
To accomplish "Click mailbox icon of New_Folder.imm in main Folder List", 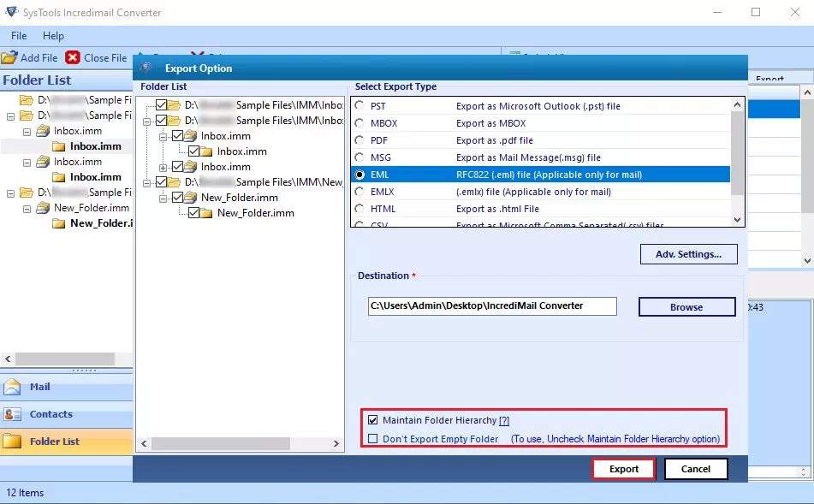I will point(43,208).
